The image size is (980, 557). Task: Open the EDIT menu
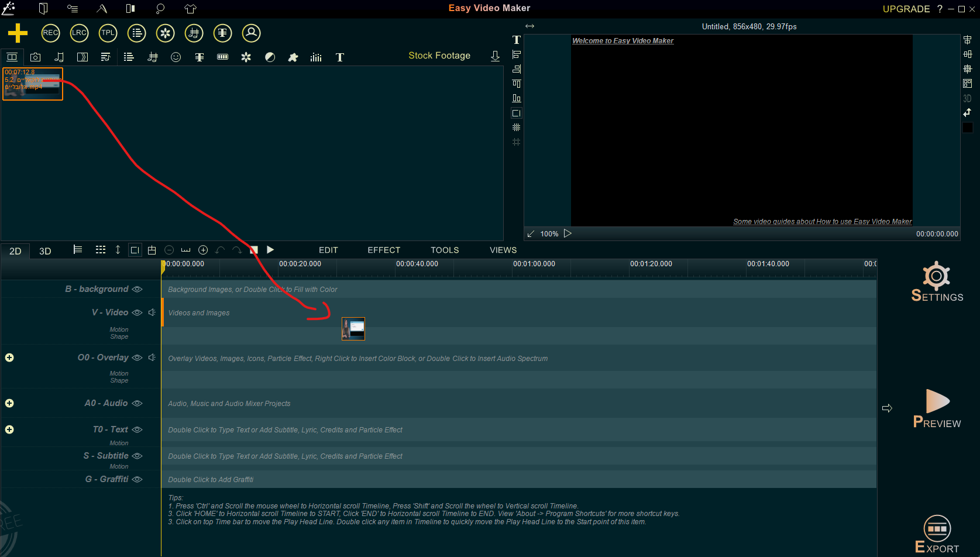point(328,250)
